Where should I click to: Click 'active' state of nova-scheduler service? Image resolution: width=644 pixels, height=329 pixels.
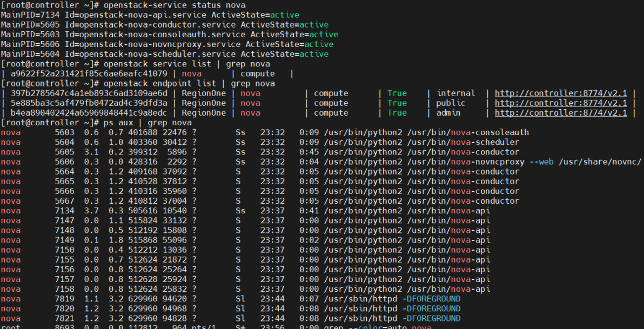[314, 54]
